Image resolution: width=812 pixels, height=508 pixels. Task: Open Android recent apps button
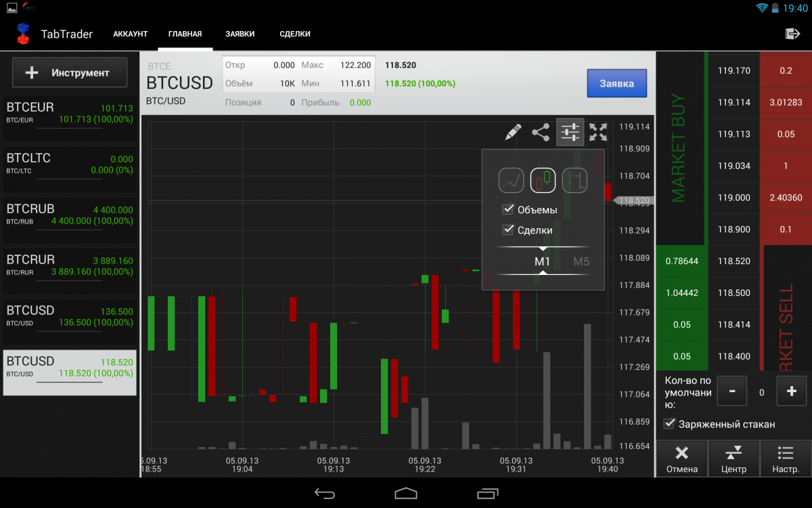pos(487,493)
